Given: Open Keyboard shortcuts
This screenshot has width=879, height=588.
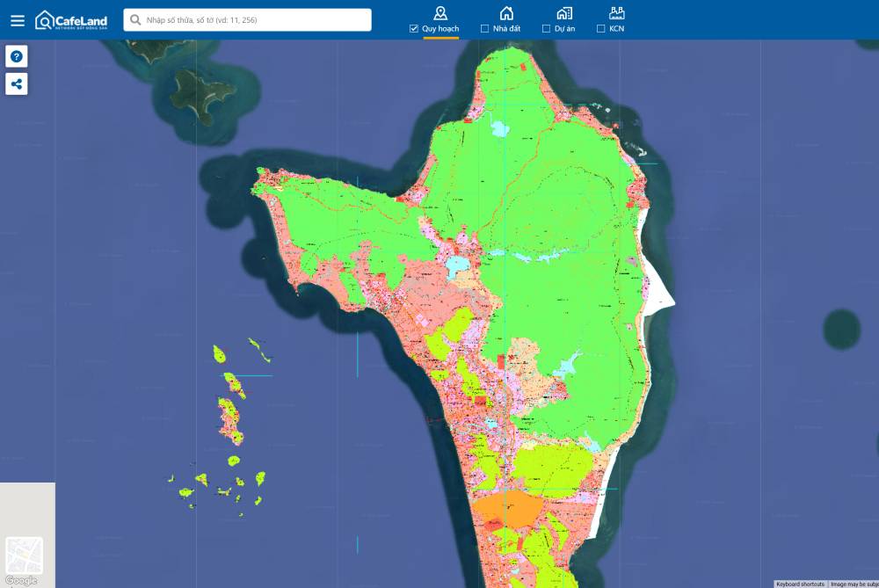Looking at the screenshot, I should pyautogui.click(x=800, y=584).
